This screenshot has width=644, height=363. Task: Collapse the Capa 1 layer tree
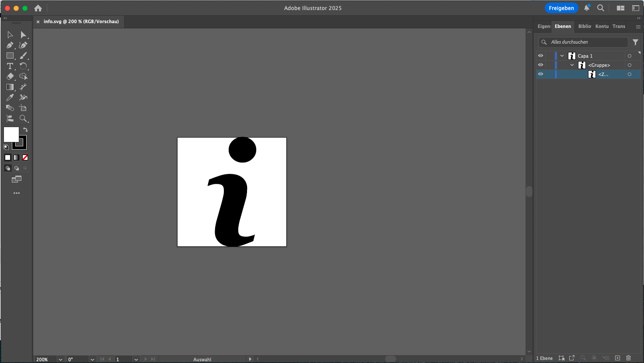[x=562, y=56]
